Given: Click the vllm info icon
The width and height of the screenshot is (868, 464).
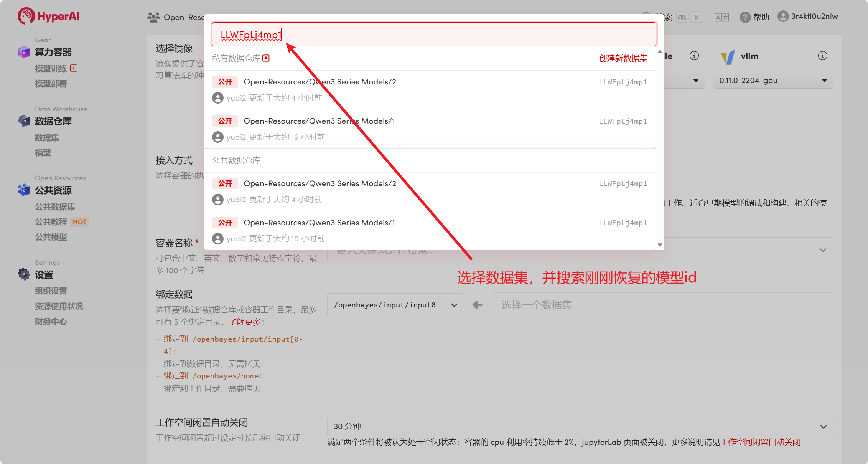Looking at the screenshot, I should (x=822, y=56).
